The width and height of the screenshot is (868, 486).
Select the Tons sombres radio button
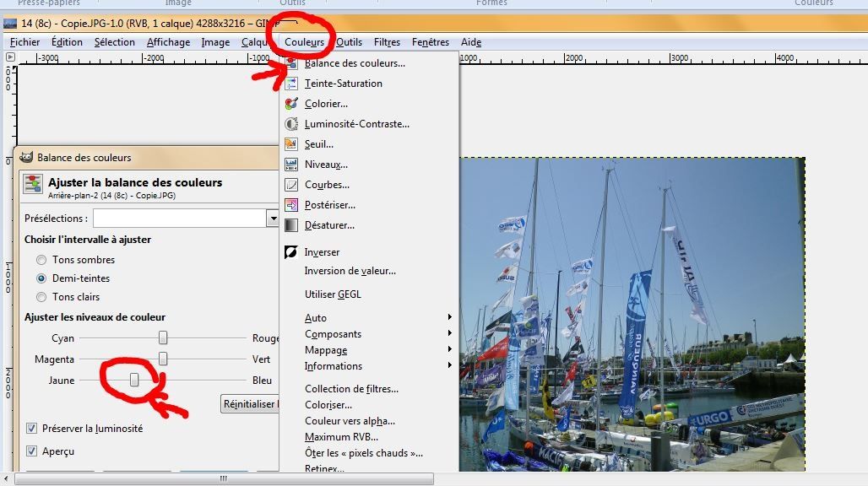coord(41,260)
